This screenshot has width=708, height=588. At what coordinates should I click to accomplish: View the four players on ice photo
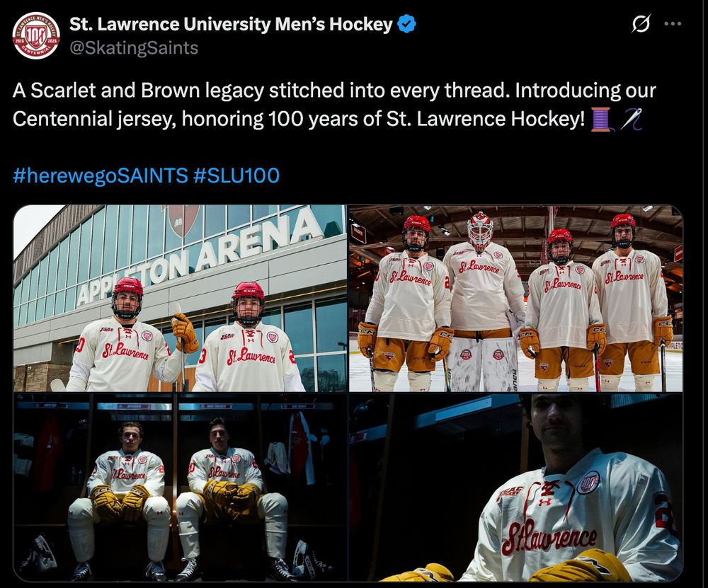coord(515,299)
